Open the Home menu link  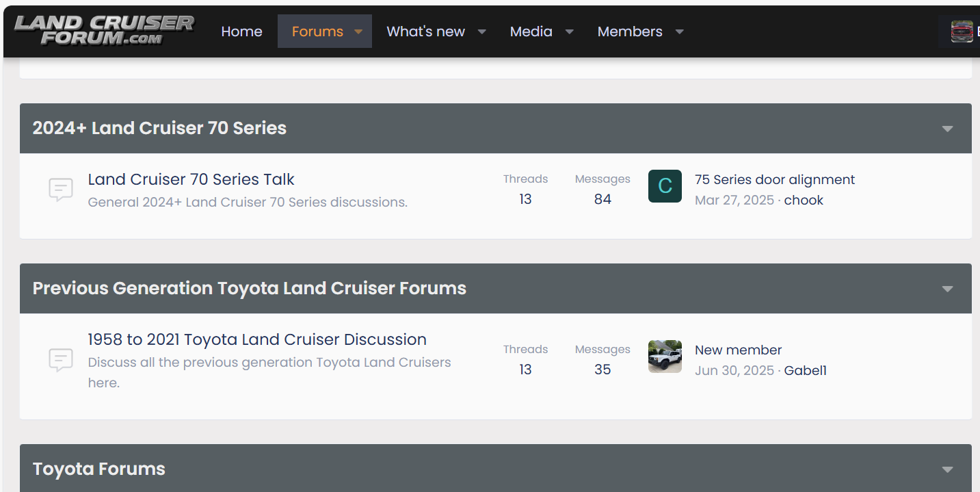(241, 31)
